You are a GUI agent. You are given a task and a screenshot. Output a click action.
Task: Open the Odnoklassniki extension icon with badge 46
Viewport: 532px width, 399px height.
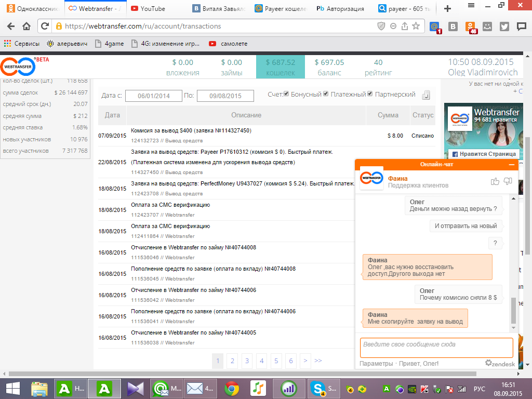pyautogui.click(x=471, y=27)
